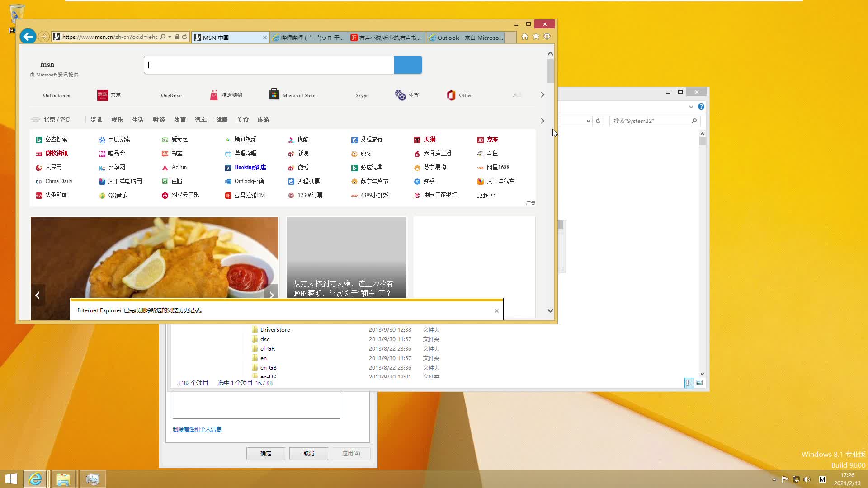
Task: Switch Explorer to details view icon
Action: pyautogui.click(x=689, y=383)
